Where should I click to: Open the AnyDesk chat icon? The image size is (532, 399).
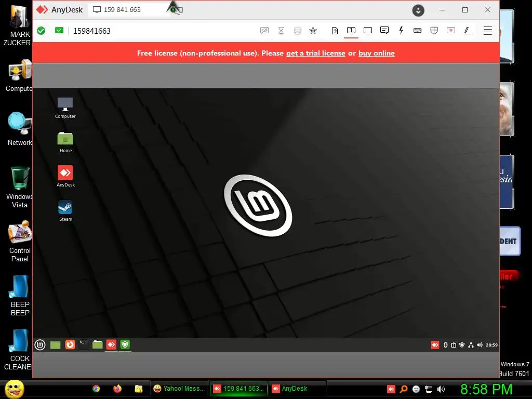pyautogui.click(x=384, y=31)
